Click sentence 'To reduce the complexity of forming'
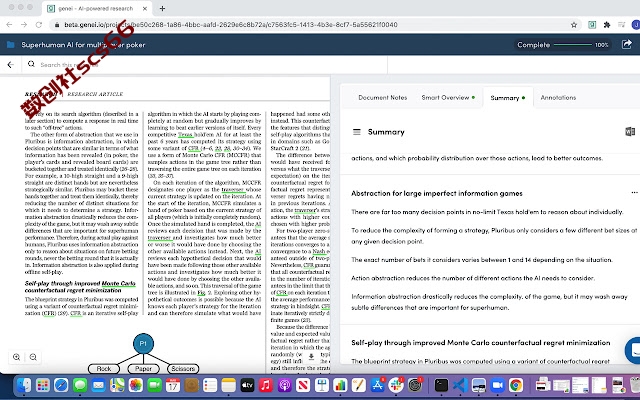Viewport: 640px width, 400px height. (494, 236)
